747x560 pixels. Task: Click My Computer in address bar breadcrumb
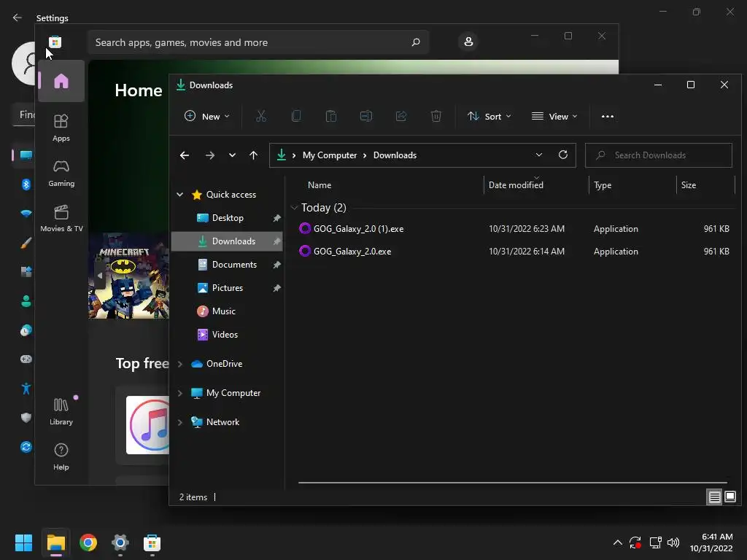point(329,155)
